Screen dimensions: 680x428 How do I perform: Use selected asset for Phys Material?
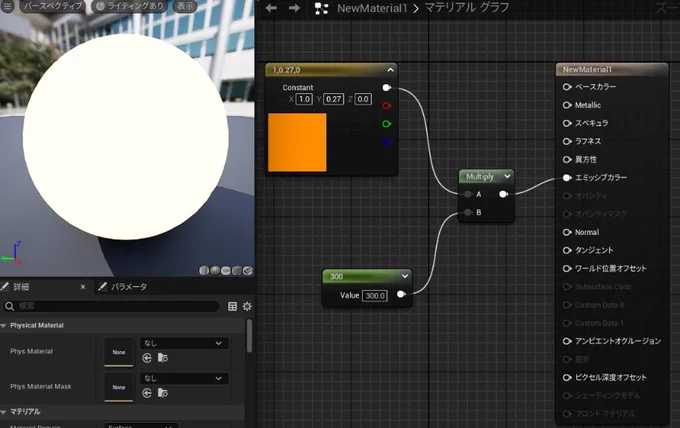click(x=147, y=358)
